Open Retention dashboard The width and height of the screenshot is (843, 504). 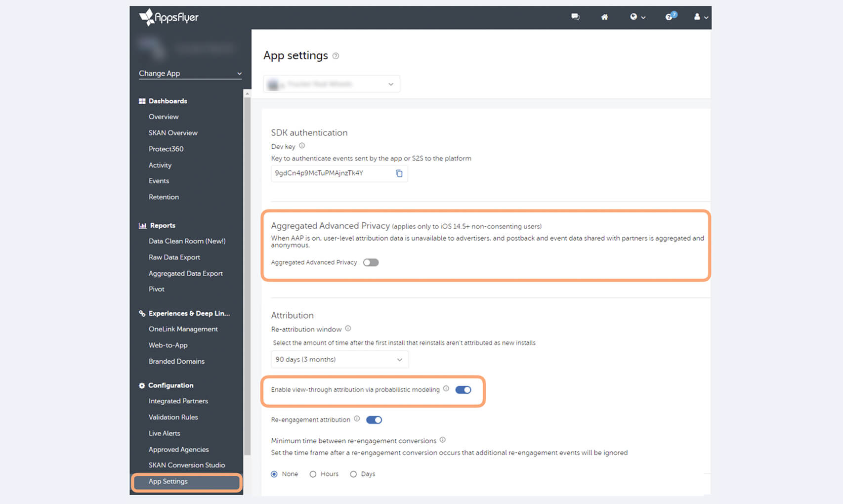click(164, 197)
